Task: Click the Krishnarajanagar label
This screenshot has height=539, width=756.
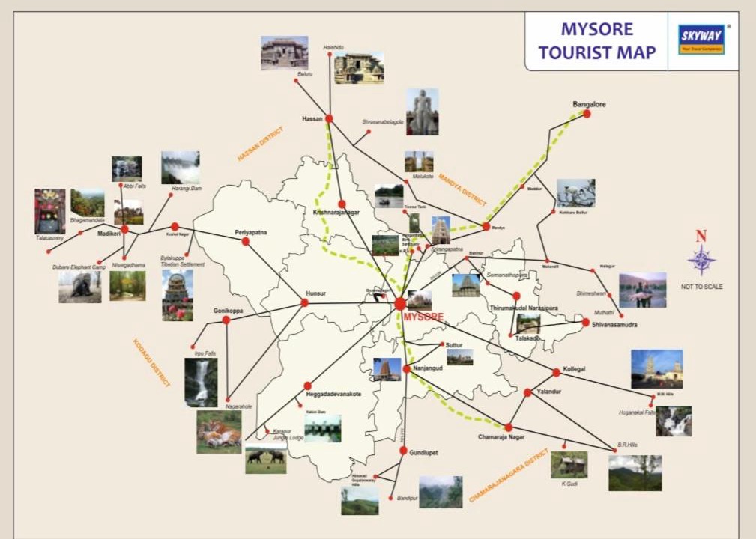Action: 336,213
